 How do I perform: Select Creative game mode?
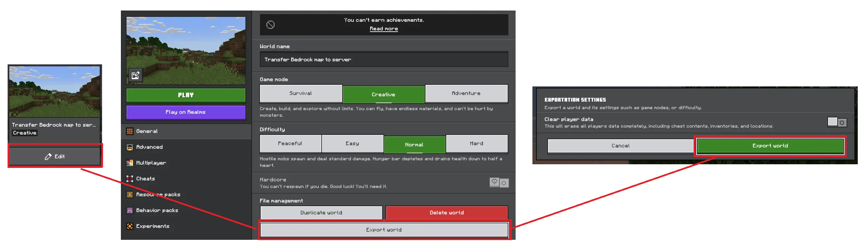(383, 94)
